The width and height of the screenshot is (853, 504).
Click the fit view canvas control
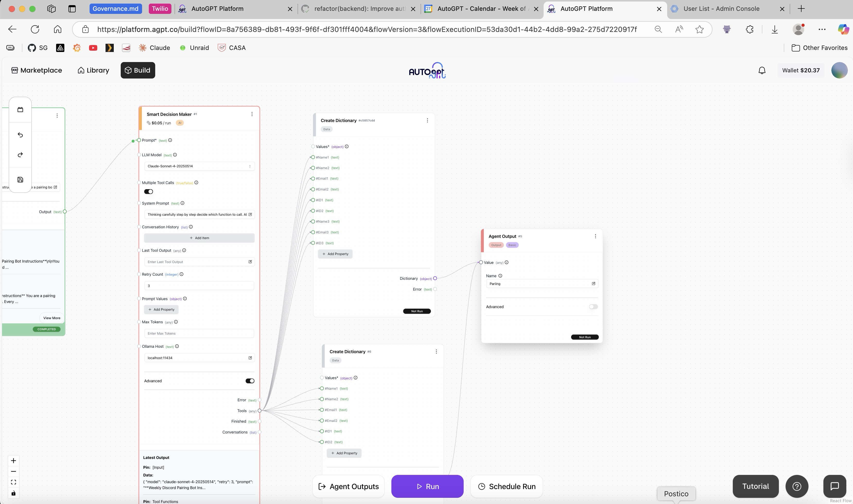click(x=14, y=482)
